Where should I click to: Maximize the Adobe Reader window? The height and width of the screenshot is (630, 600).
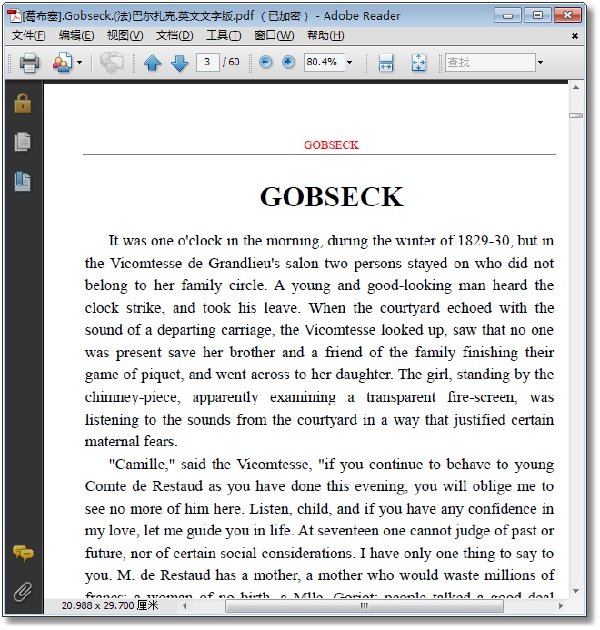(537, 16)
